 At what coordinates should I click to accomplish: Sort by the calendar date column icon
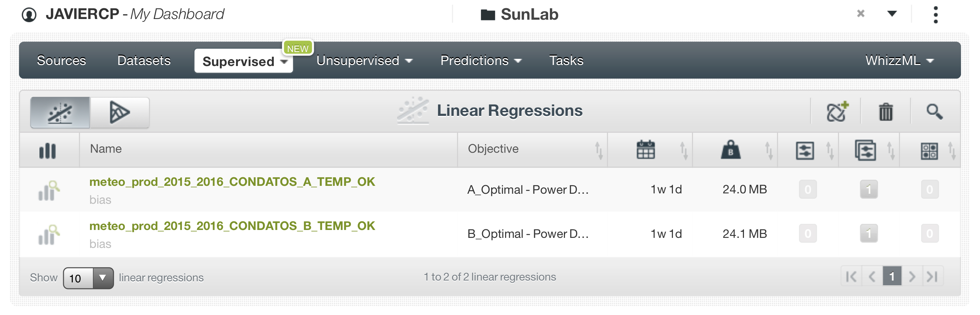pyautogui.click(x=645, y=150)
